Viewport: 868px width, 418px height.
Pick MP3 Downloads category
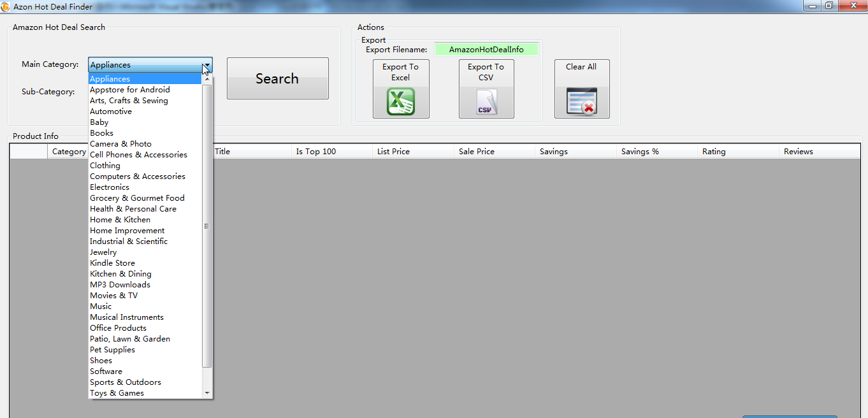[145, 285]
